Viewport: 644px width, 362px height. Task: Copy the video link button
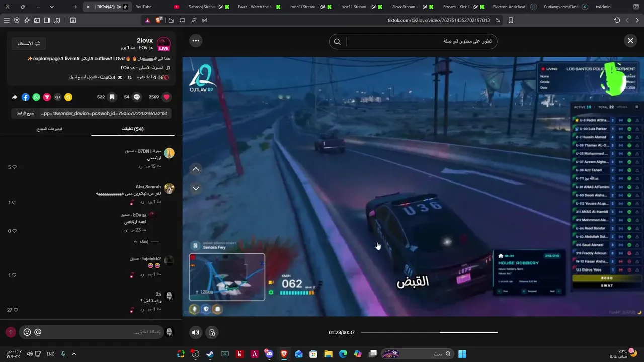tap(25, 113)
